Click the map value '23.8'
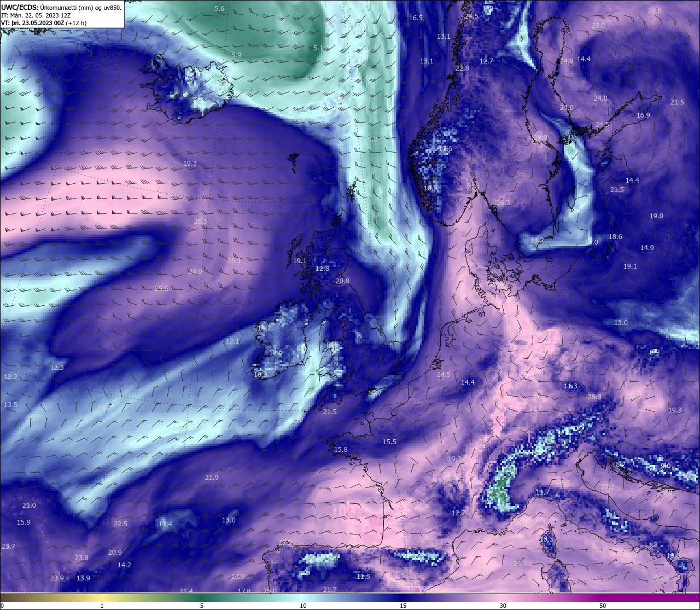 tap(81, 558)
